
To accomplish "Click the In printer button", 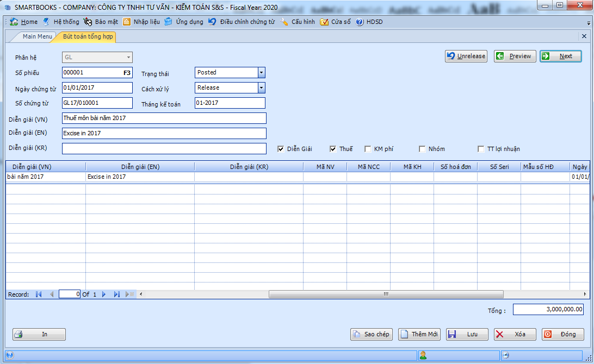I will click(x=39, y=334).
